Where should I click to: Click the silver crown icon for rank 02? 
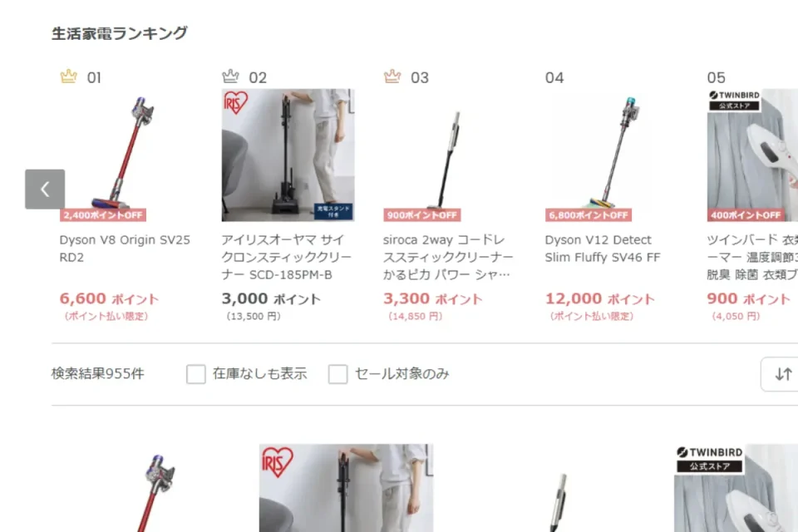tap(230, 76)
